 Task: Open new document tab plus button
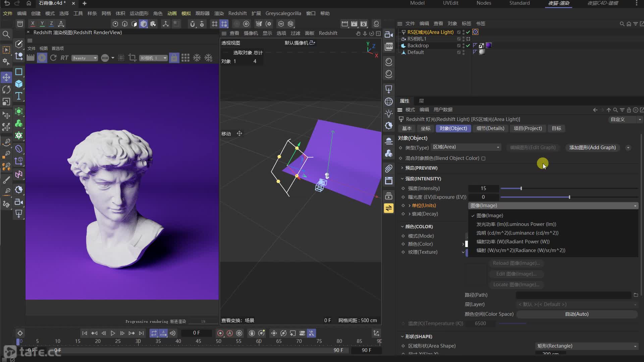(x=85, y=3)
